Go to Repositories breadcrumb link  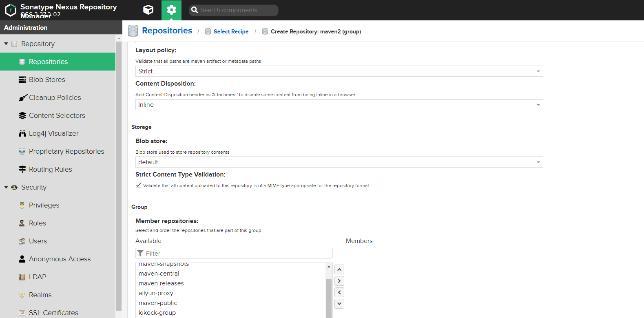167,31
